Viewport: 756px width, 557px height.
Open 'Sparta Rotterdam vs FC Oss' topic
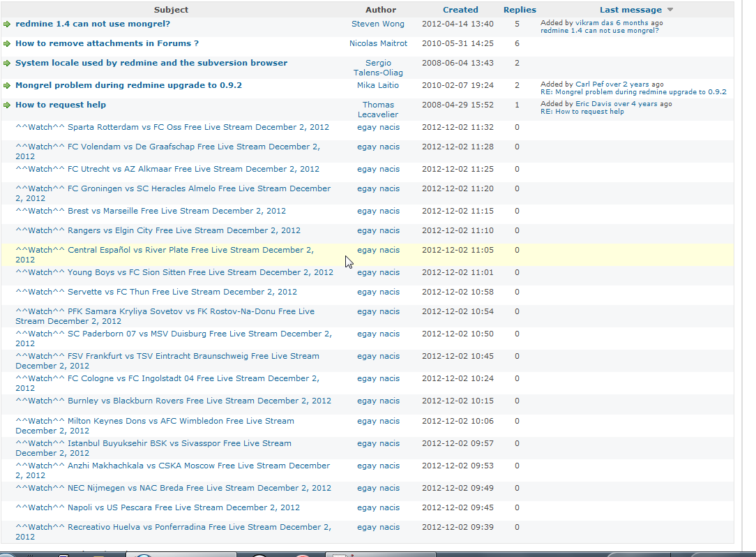pyautogui.click(x=172, y=127)
